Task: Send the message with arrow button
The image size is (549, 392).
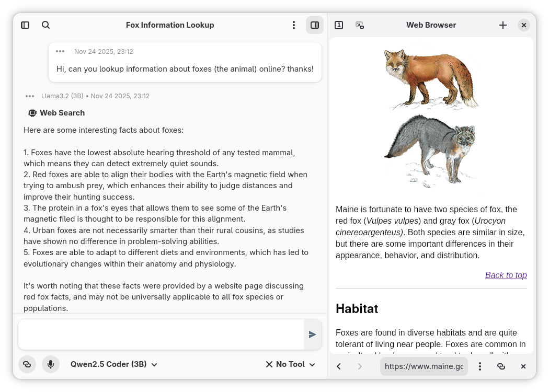Action: click(312, 335)
